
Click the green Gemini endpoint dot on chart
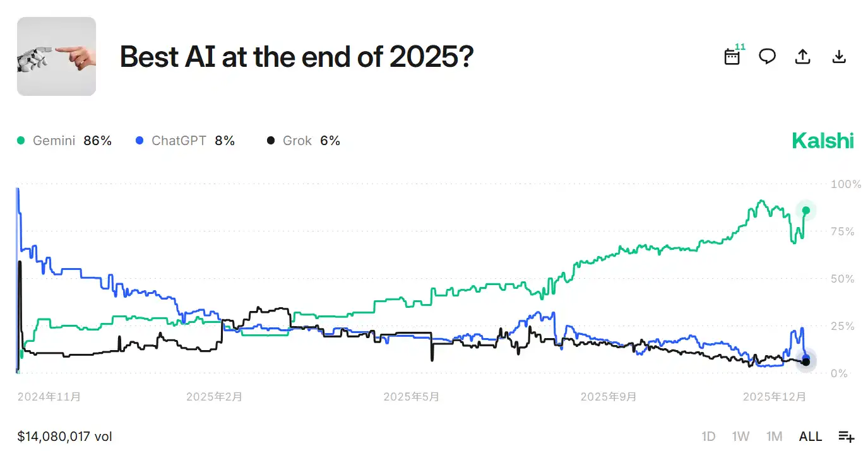coord(806,210)
